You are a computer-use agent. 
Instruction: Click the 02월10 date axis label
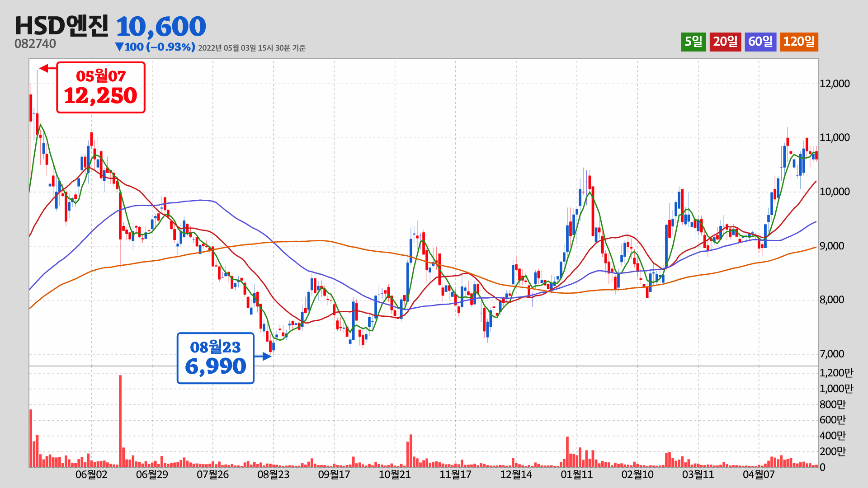[x=637, y=474]
